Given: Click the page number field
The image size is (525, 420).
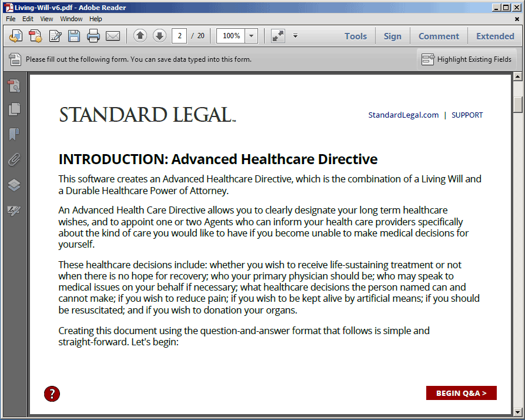Looking at the screenshot, I should click(179, 36).
